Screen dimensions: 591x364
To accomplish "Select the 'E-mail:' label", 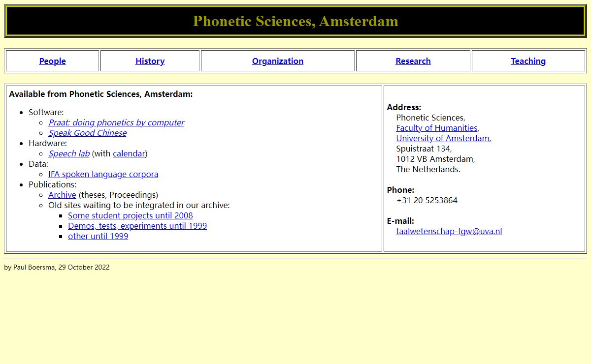I will (400, 221).
